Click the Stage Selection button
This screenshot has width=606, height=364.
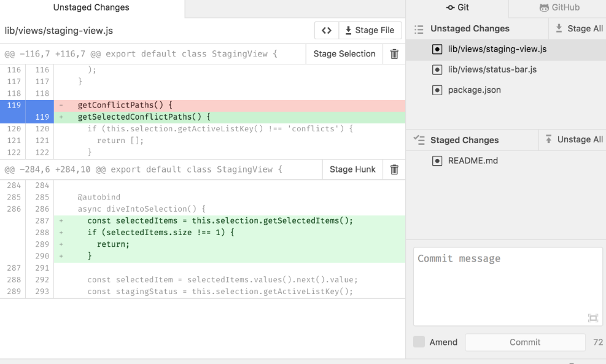click(x=344, y=54)
